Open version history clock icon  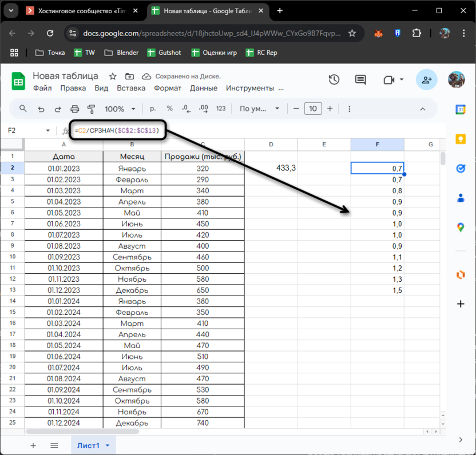click(334, 80)
